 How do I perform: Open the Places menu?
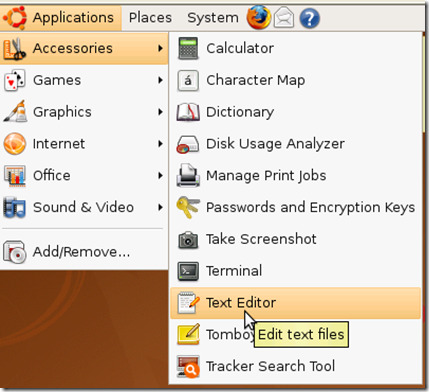tap(150, 18)
